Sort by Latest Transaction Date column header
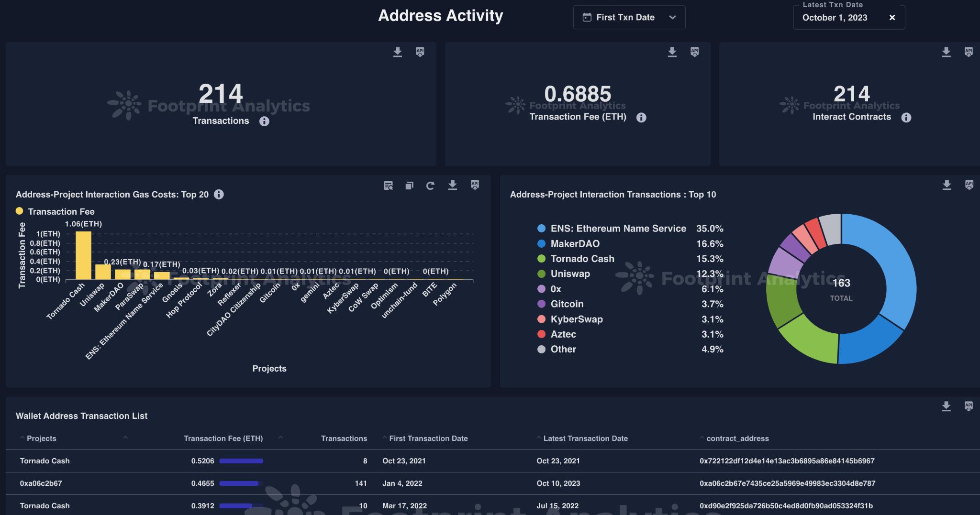The width and height of the screenshot is (980, 515). (585, 438)
